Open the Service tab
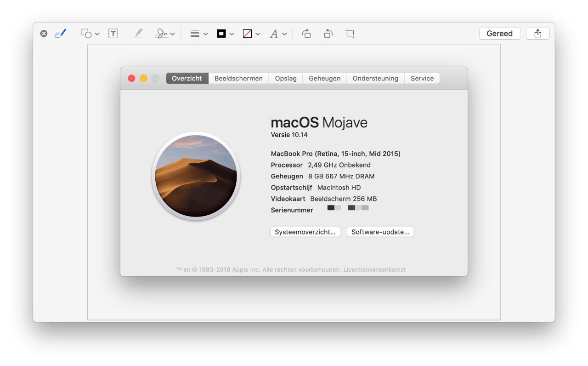588x366 pixels. pyautogui.click(x=422, y=78)
